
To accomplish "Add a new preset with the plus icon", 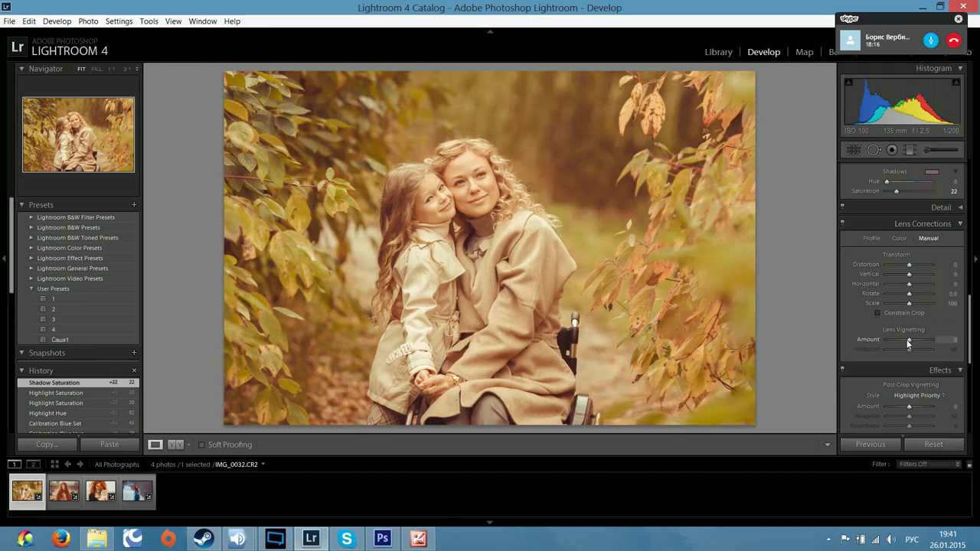I will tap(134, 205).
